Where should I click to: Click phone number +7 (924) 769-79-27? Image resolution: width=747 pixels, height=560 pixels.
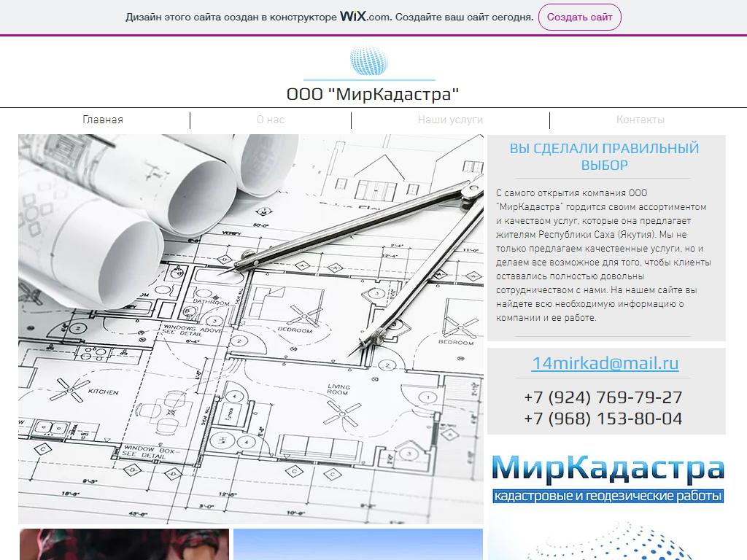click(x=603, y=397)
